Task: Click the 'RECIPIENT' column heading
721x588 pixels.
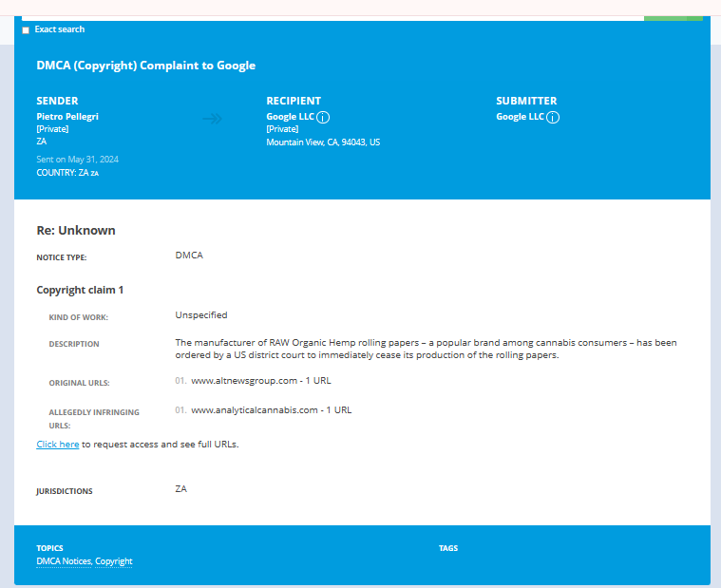Action: (294, 101)
